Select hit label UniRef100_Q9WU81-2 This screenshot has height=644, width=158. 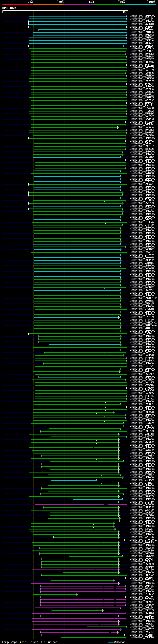point(143,298)
